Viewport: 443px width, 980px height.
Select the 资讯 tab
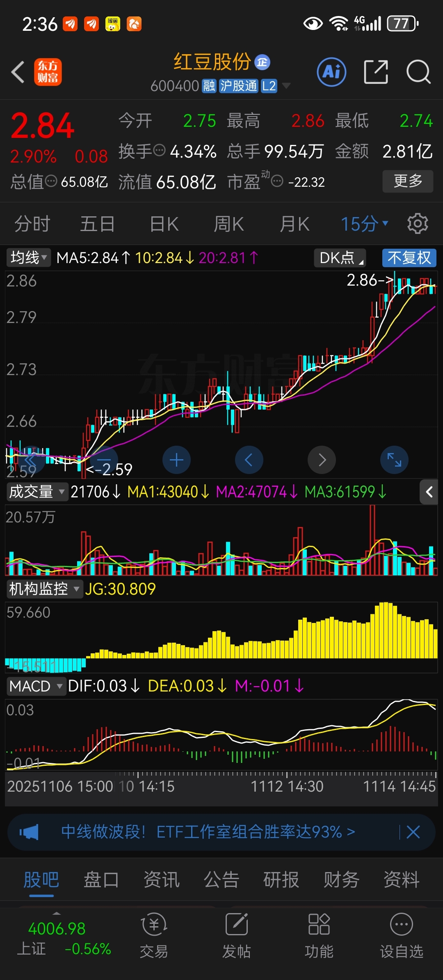click(x=161, y=880)
